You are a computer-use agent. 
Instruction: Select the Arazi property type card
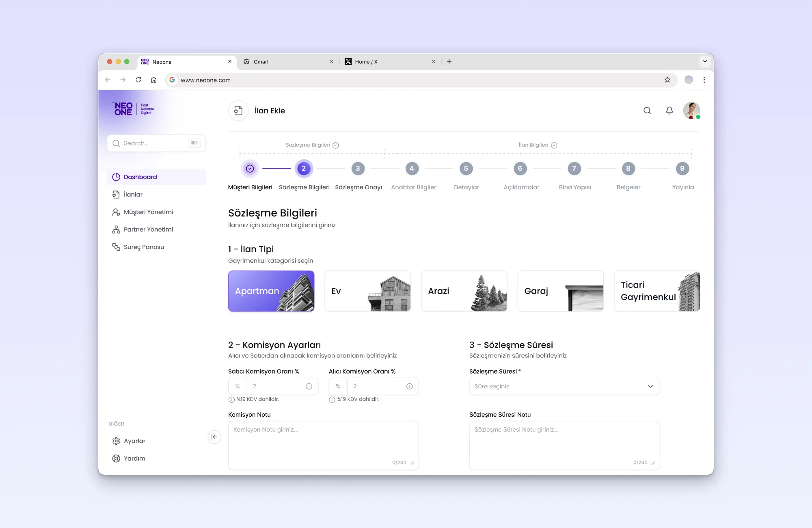pyautogui.click(x=464, y=291)
